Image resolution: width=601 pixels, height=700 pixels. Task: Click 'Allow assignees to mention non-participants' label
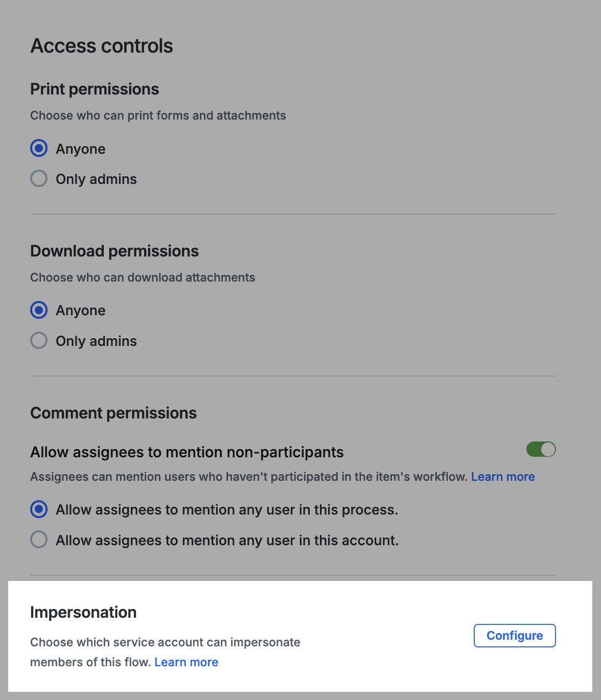point(187,452)
